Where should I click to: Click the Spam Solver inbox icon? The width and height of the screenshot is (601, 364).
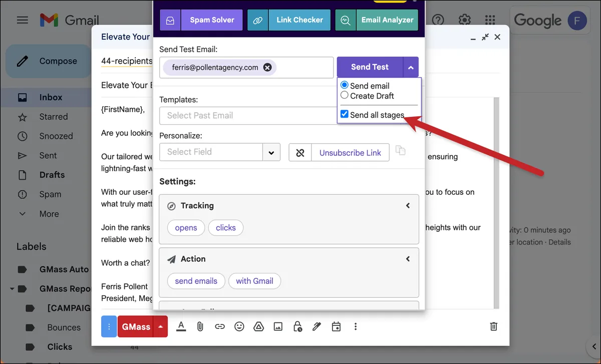[170, 20]
